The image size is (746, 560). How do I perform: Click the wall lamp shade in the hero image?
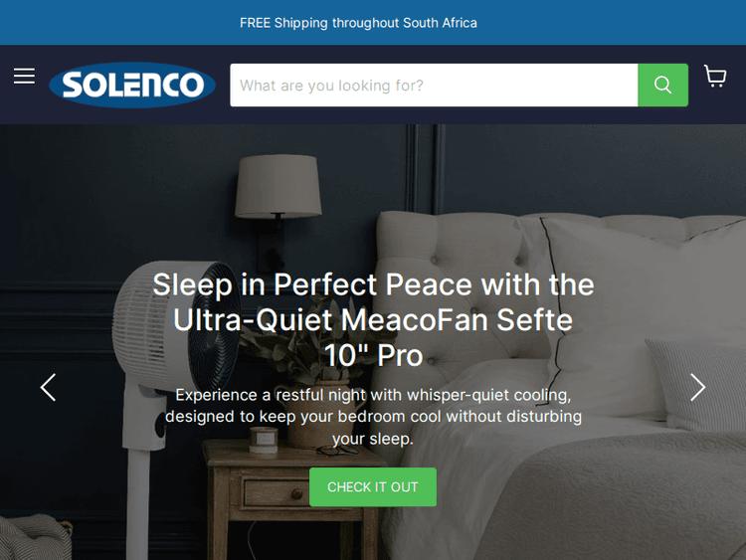pos(278,186)
